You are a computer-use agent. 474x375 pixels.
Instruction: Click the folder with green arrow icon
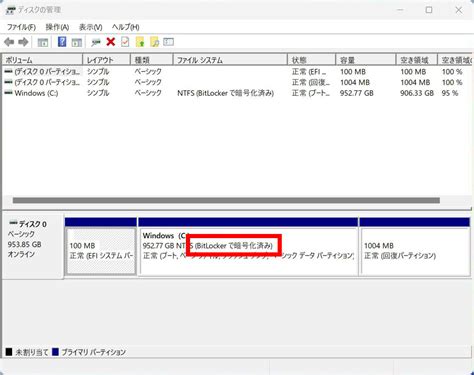coord(140,42)
